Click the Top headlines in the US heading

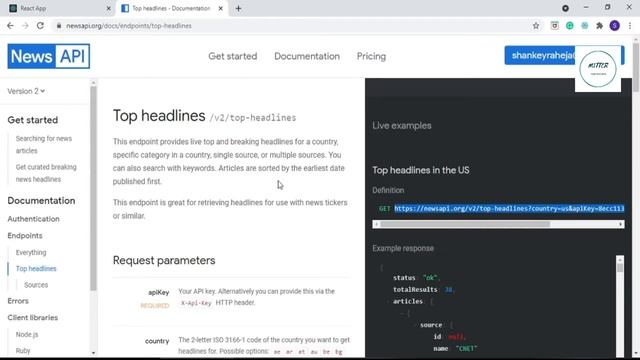421,170
